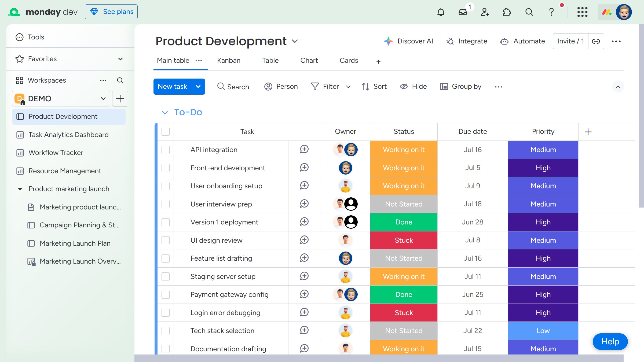644x362 pixels.
Task: Check the Payment gateway config checkbox
Action: pyautogui.click(x=166, y=294)
